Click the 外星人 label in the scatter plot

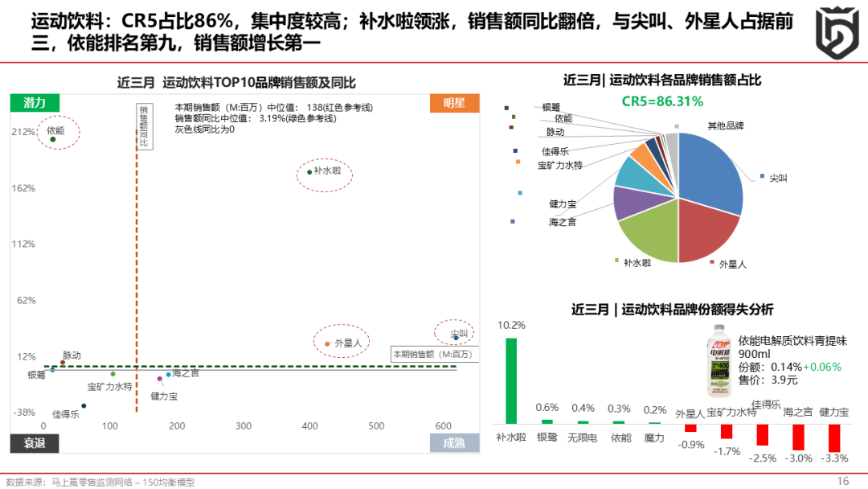348,343
